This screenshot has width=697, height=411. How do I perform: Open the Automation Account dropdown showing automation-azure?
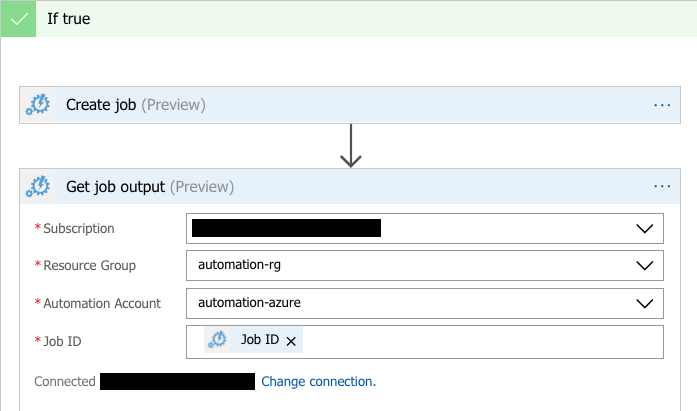[x=410, y=303]
